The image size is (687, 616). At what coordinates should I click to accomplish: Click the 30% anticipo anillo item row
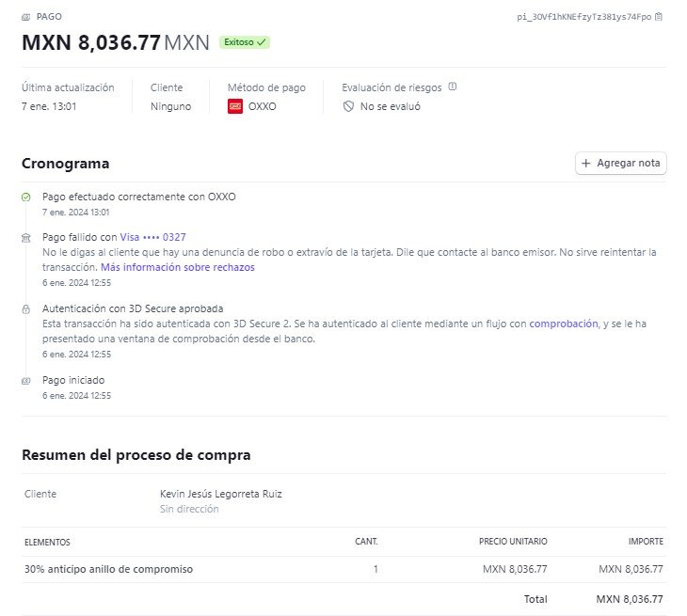[x=343, y=569]
